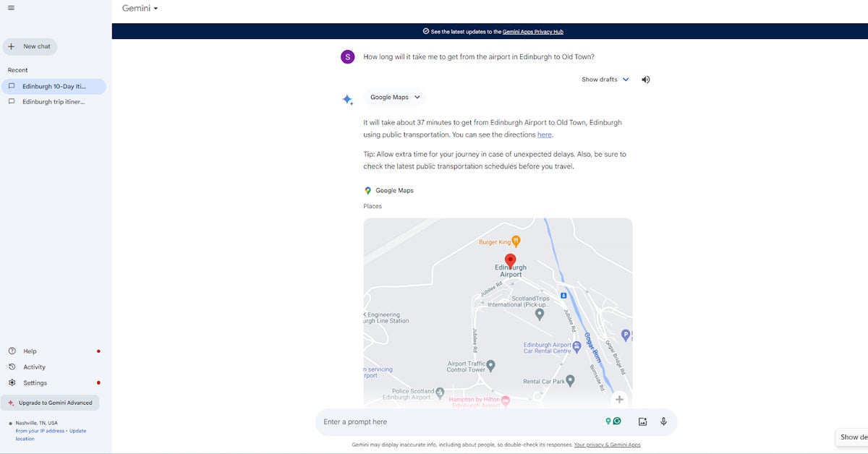Screen dimensions: 868x454
Task: Open the Gemini Apps Privacy Hub link
Action: coord(533,32)
